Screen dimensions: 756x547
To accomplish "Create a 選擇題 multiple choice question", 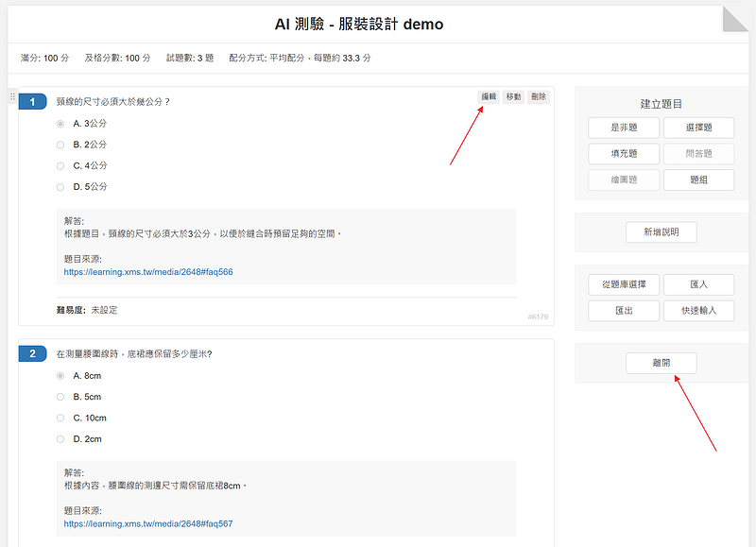I will pos(698,128).
